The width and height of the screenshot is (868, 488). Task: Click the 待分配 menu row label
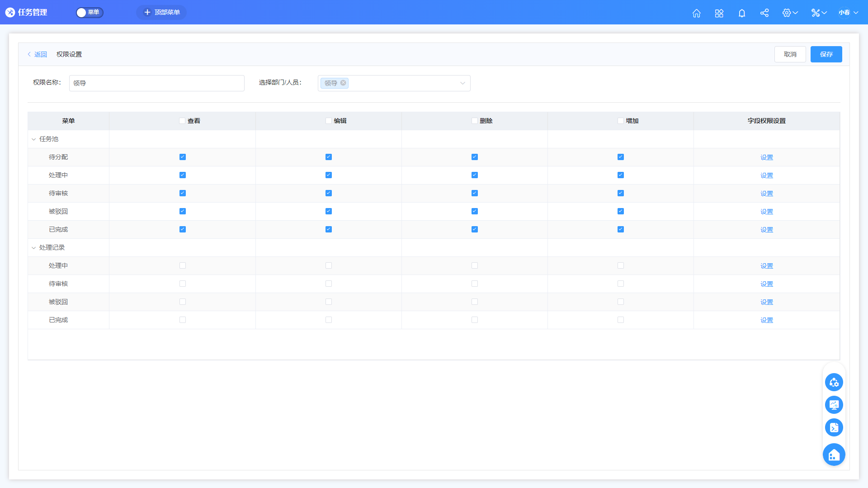click(58, 157)
